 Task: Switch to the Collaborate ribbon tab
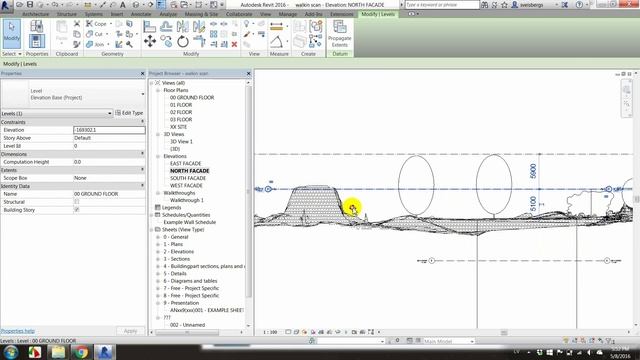point(239,14)
